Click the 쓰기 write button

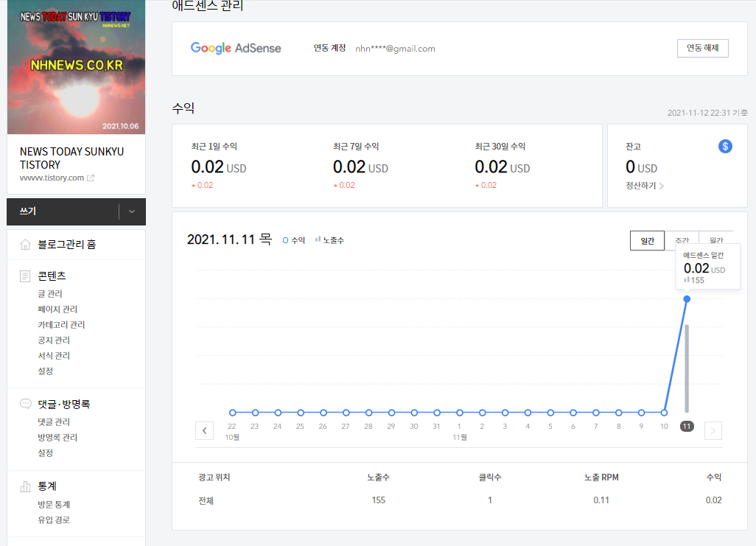(63, 211)
